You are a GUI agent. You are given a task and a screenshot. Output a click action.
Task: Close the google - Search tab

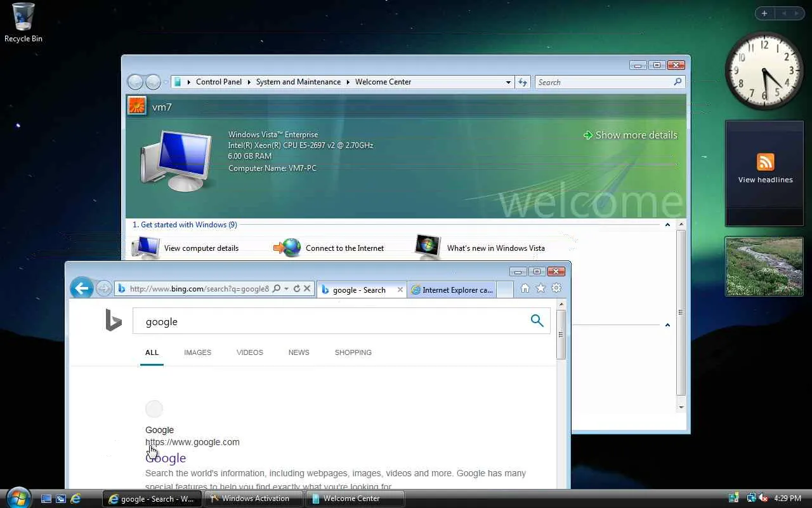coord(400,290)
